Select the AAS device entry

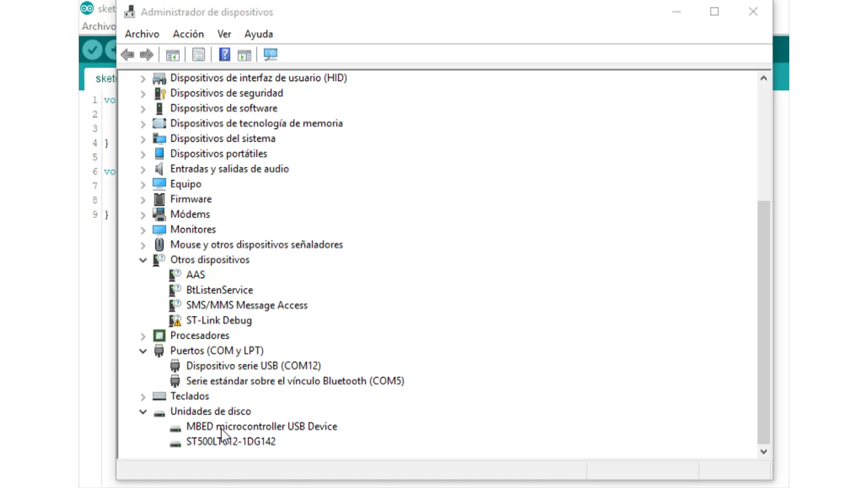pos(195,275)
